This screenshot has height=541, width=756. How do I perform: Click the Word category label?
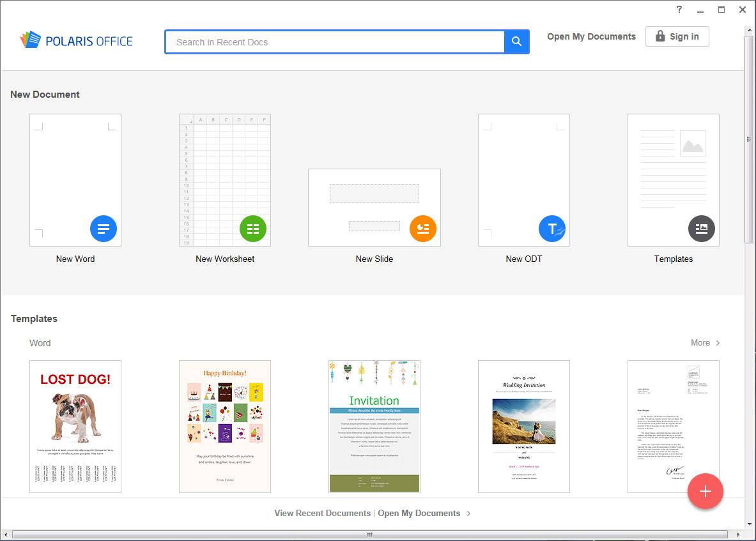[x=40, y=343]
